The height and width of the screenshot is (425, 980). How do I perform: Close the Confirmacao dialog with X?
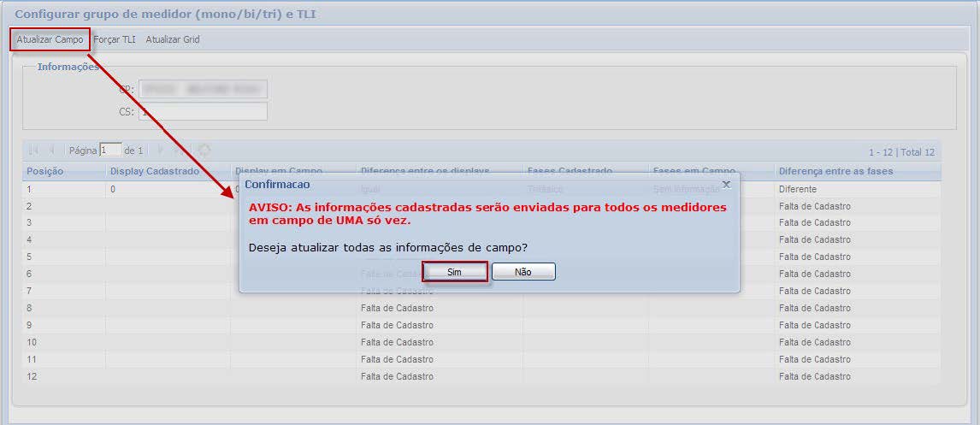(726, 184)
